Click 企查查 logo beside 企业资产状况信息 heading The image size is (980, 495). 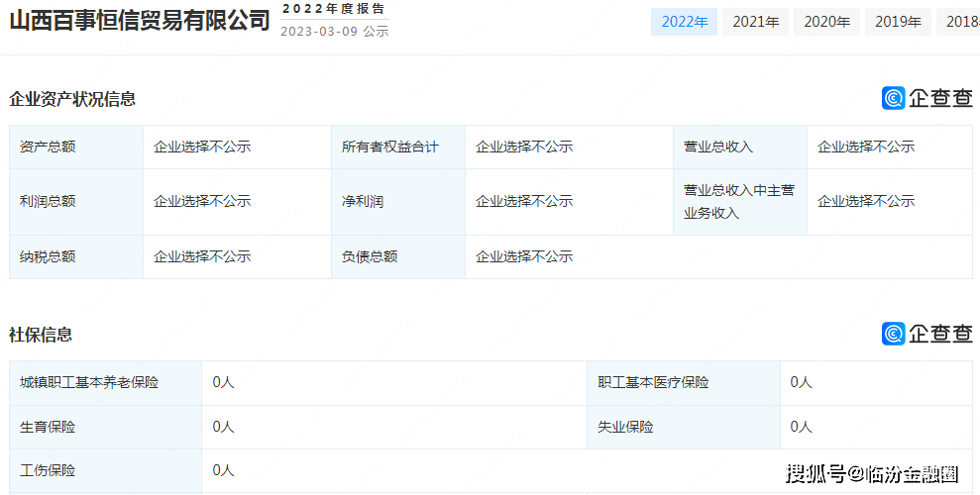pos(927,98)
